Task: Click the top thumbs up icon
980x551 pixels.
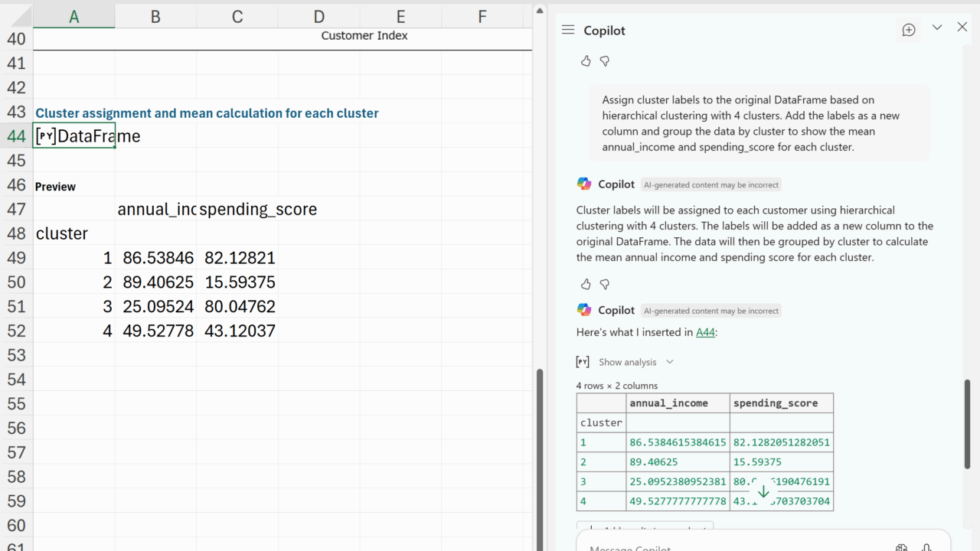Action: click(586, 61)
